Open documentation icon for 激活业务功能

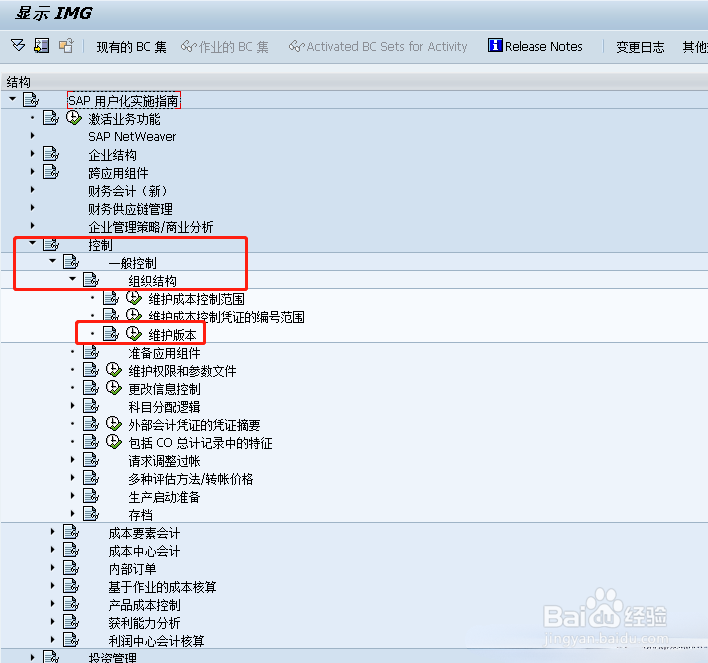(x=51, y=118)
